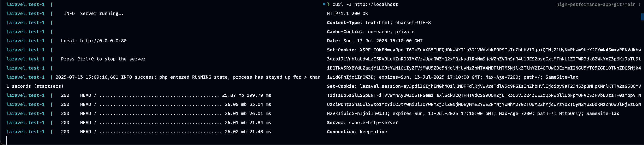Click the green prompt chevron symbol
This screenshot has width=644, height=145.
coord(328,4)
